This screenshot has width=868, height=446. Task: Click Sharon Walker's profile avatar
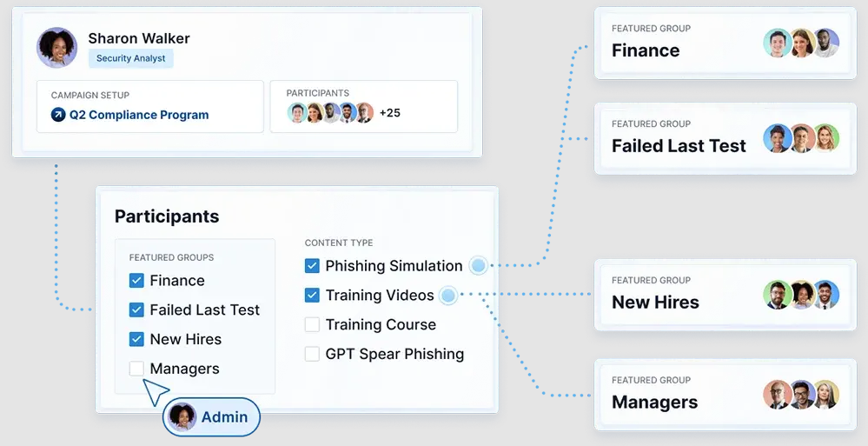pyautogui.click(x=57, y=48)
